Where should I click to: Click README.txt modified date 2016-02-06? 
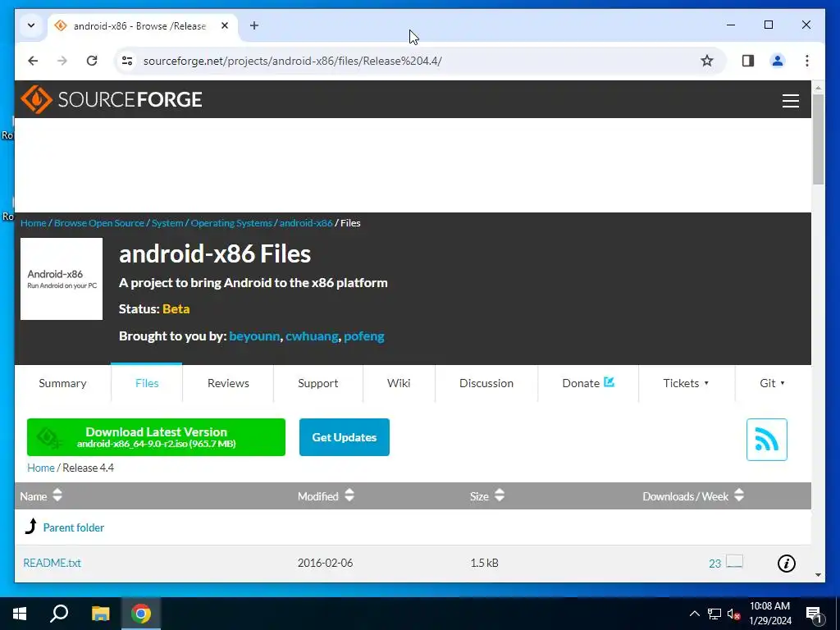pos(325,563)
